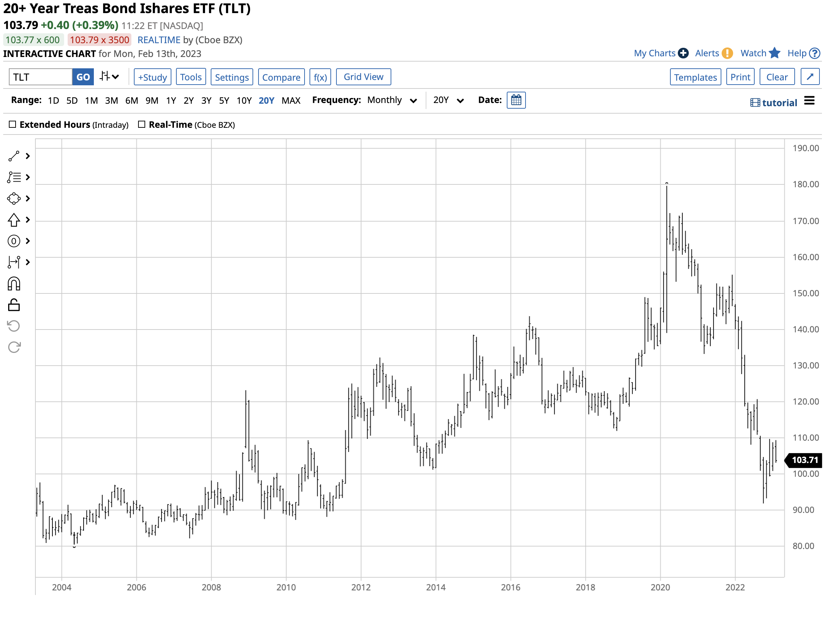Open the Templates button

tap(695, 77)
